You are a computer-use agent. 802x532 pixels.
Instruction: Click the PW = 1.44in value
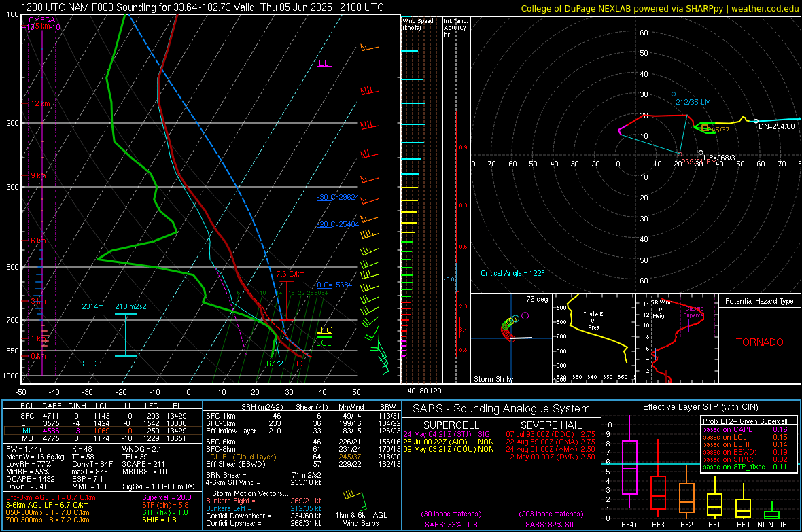pyautogui.click(x=25, y=449)
